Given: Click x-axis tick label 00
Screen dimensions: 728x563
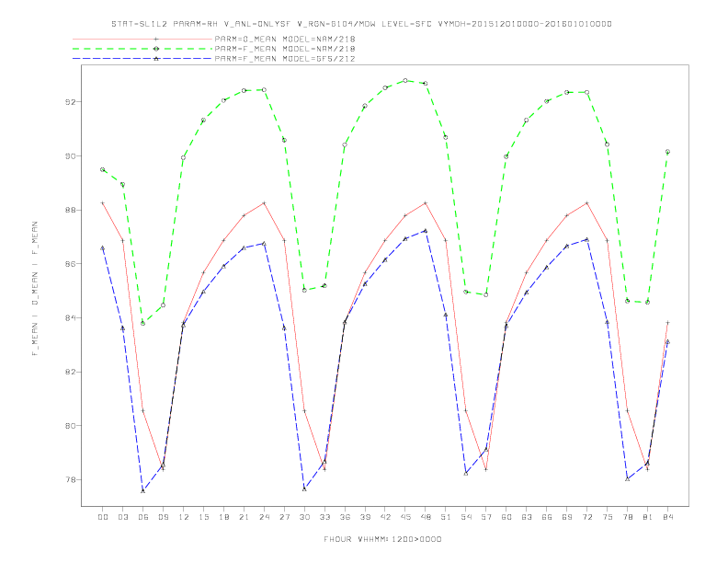Looking at the screenshot, I should [103, 517].
